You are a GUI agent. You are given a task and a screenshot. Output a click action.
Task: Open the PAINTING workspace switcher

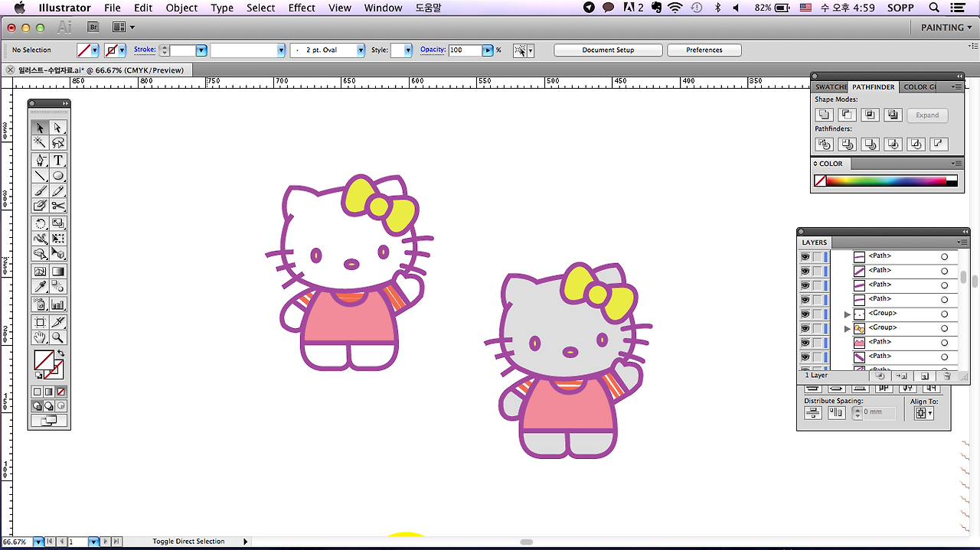point(946,27)
